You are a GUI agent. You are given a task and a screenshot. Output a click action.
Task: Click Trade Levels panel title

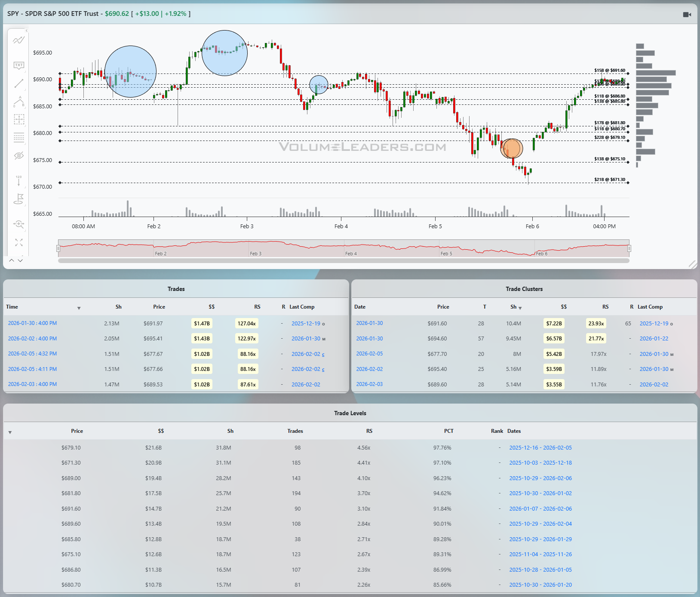tap(350, 413)
